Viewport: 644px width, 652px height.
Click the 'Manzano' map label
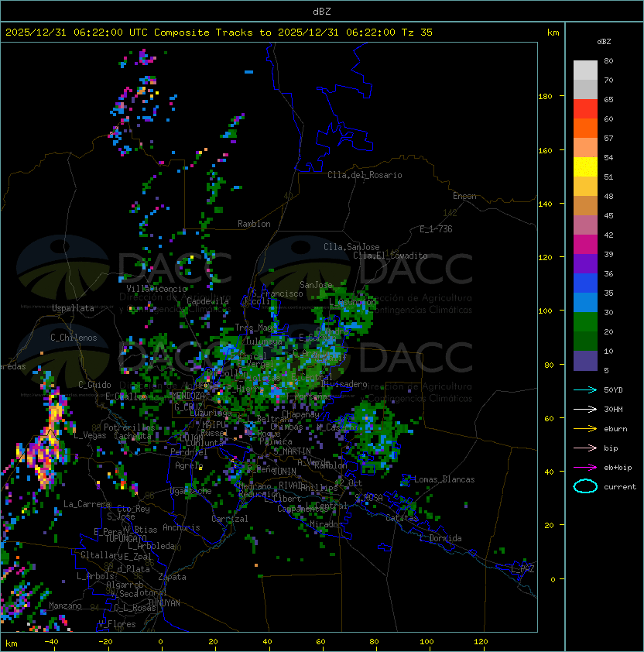tap(65, 606)
